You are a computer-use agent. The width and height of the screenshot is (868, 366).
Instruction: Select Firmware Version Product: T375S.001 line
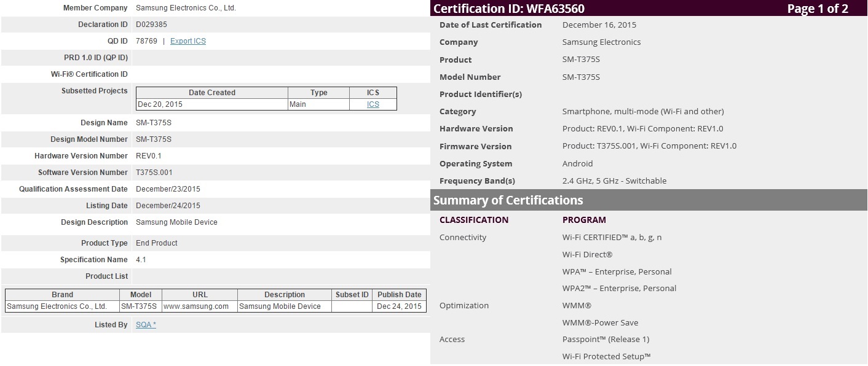coord(649,146)
